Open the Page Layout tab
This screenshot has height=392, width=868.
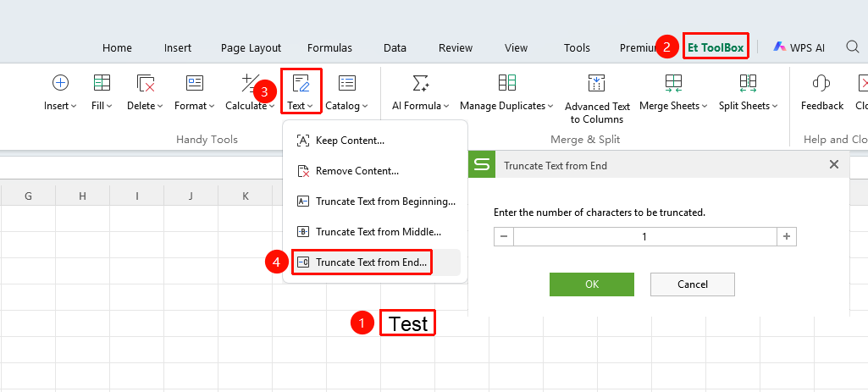251,48
